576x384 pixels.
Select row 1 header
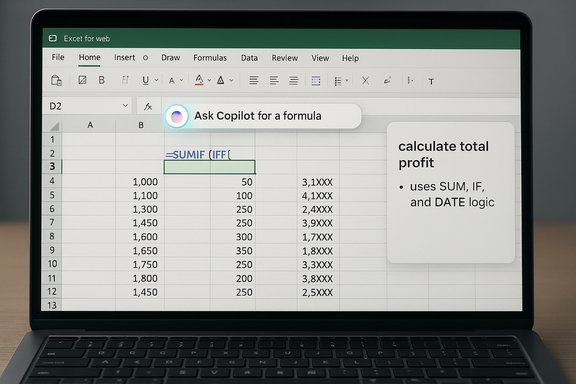(52, 140)
